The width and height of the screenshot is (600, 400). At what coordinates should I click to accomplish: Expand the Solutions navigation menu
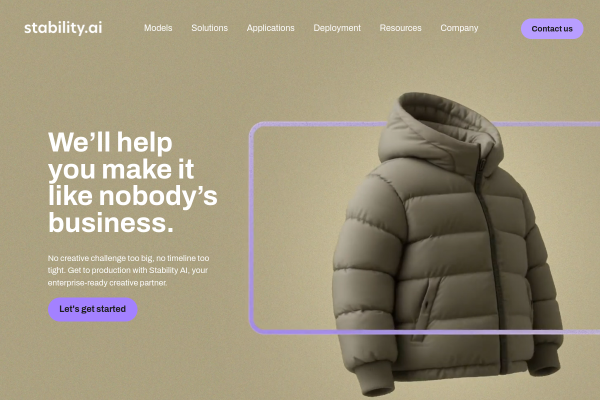[x=209, y=28]
